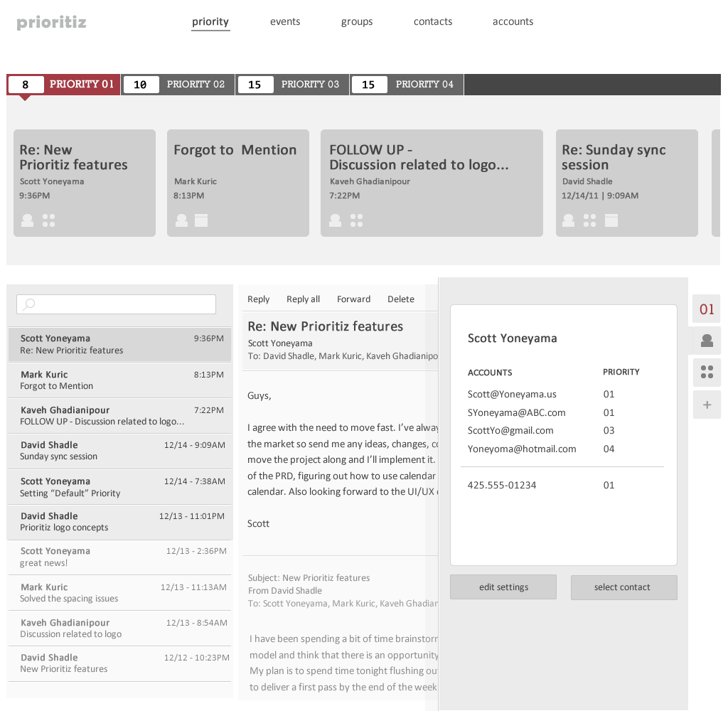Open the events navigation item
Image resolution: width=728 pixels, height=711 pixels.
(x=285, y=22)
